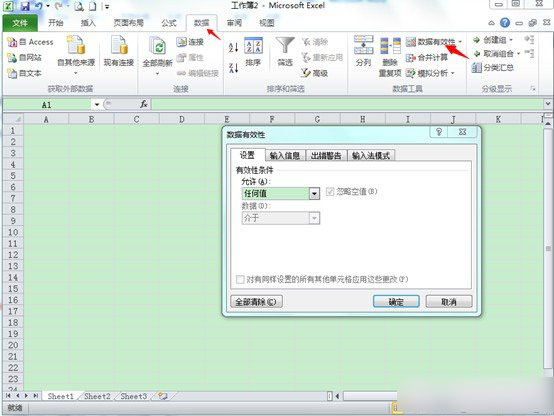The height and width of the screenshot is (416, 554).
Task: Open the File (文件) tab
Action: [x=20, y=23]
